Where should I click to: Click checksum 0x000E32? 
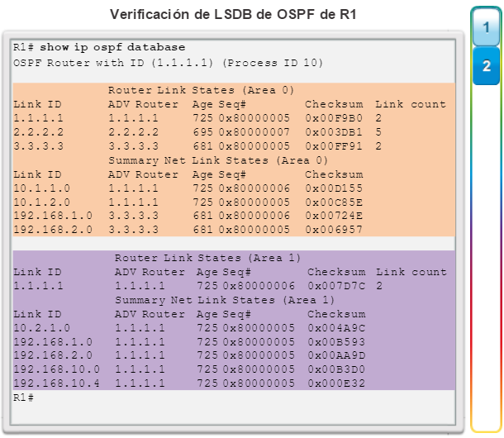[336, 383]
